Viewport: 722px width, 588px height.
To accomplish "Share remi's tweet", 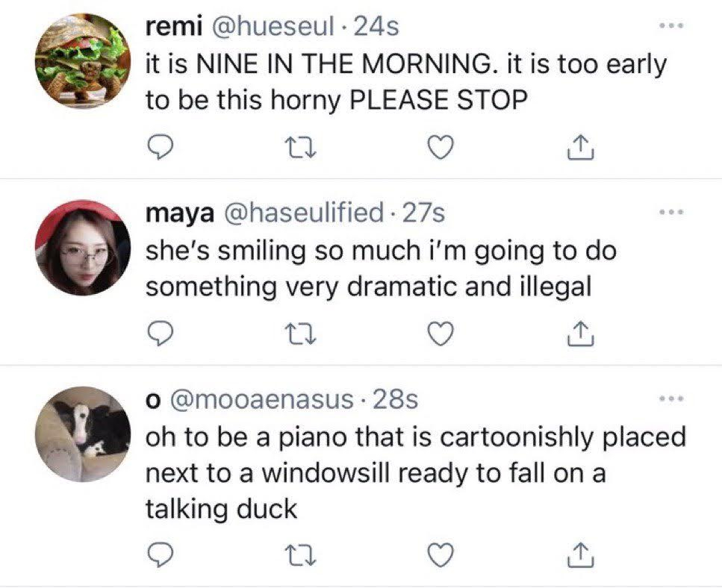I will pos(579,150).
